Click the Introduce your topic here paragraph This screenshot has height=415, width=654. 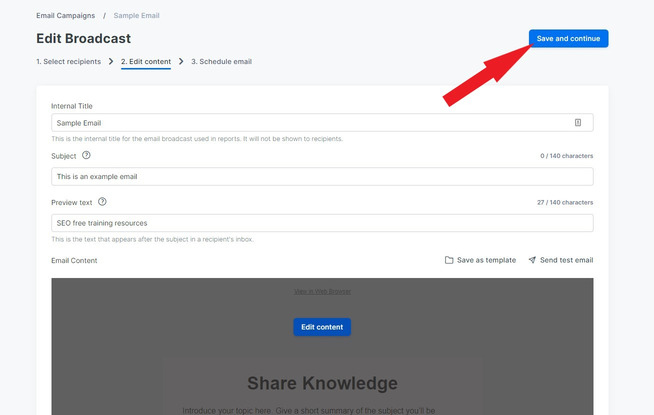309,410
